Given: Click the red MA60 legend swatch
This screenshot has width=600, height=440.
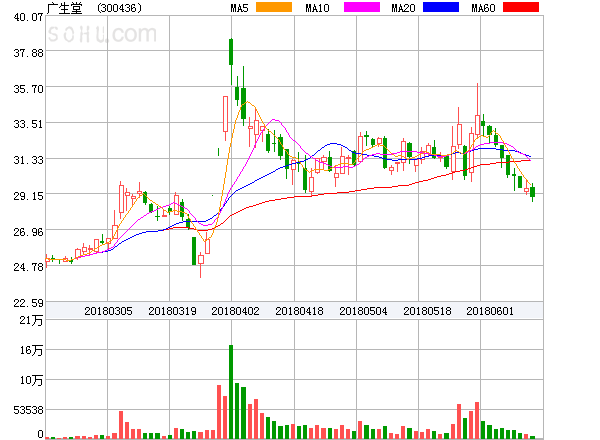Looking at the screenshot, I should [521, 7].
